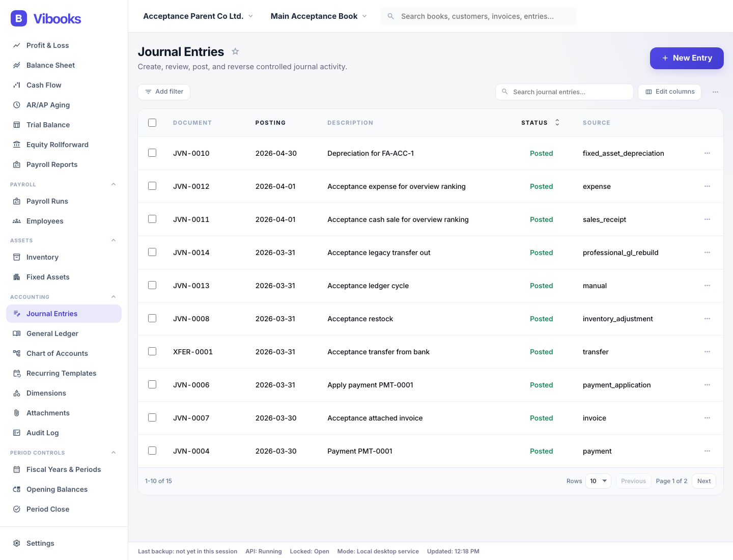Go to Next page of entries
Image resolution: width=733 pixels, height=560 pixels.
click(x=703, y=481)
